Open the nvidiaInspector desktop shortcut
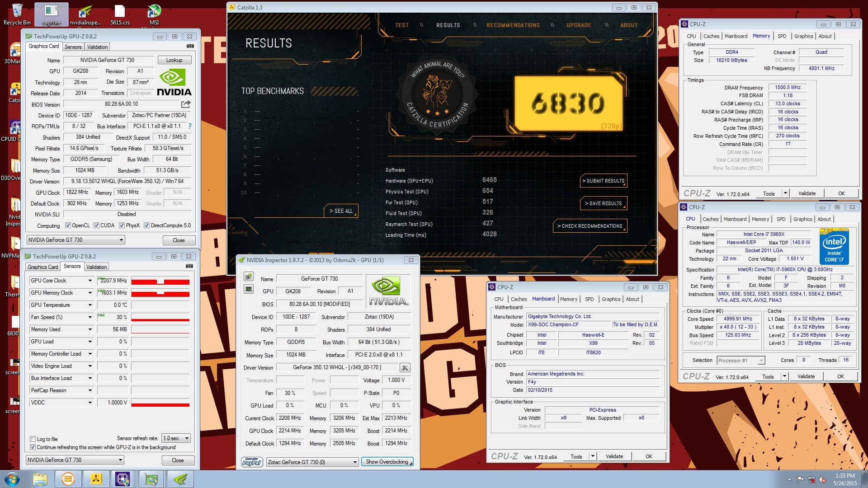The image size is (868, 488). tap(85, 14)
